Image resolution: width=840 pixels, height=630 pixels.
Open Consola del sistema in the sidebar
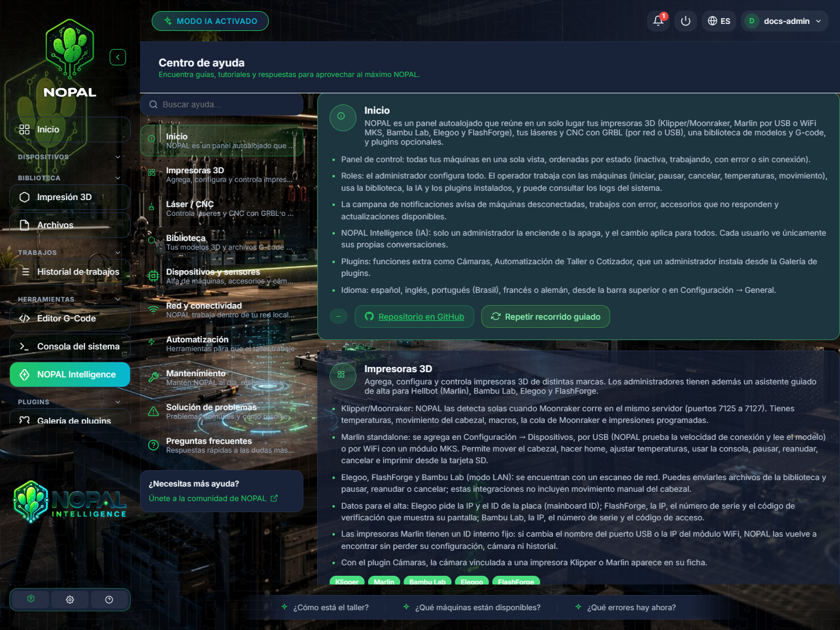70,346
